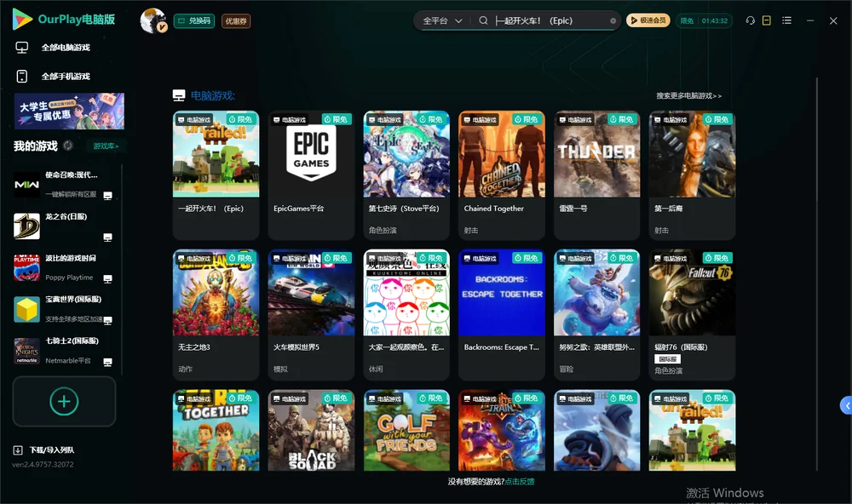Select 宝藏世界(国际服) in my games
This screenshot has width=852, height=504.
point(64,309)
